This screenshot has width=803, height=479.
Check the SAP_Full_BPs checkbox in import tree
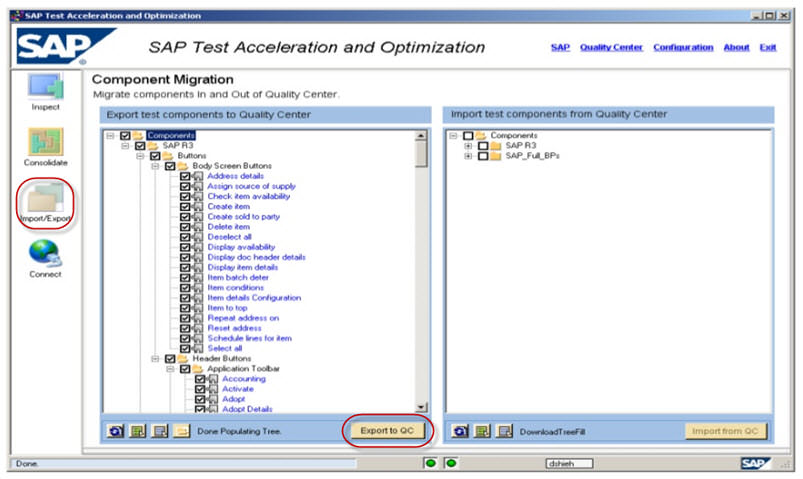482,156
